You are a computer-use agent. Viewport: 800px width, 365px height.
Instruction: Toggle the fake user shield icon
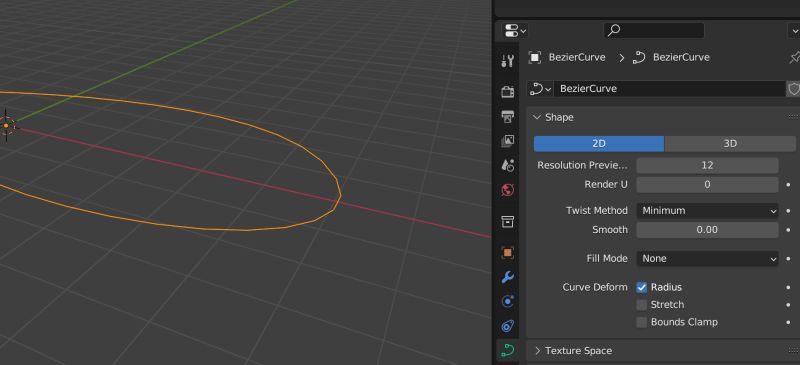click(x=793, y=89)
